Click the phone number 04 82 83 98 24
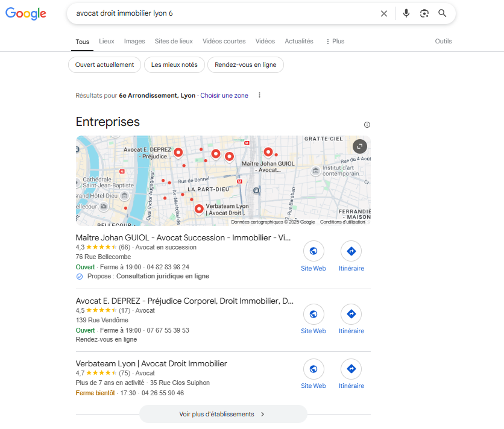The height and width of the screenshot is (429, 504). [168, 267]
